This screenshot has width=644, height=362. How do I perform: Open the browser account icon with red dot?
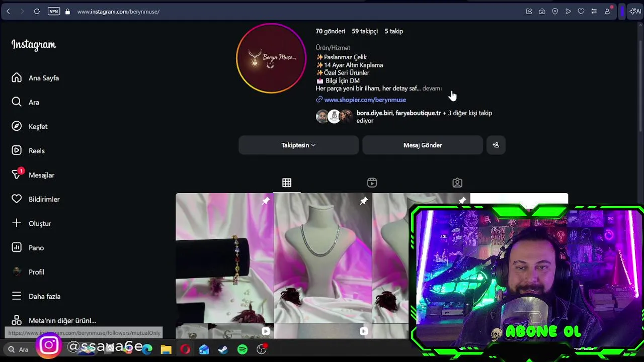coord(607,11)
